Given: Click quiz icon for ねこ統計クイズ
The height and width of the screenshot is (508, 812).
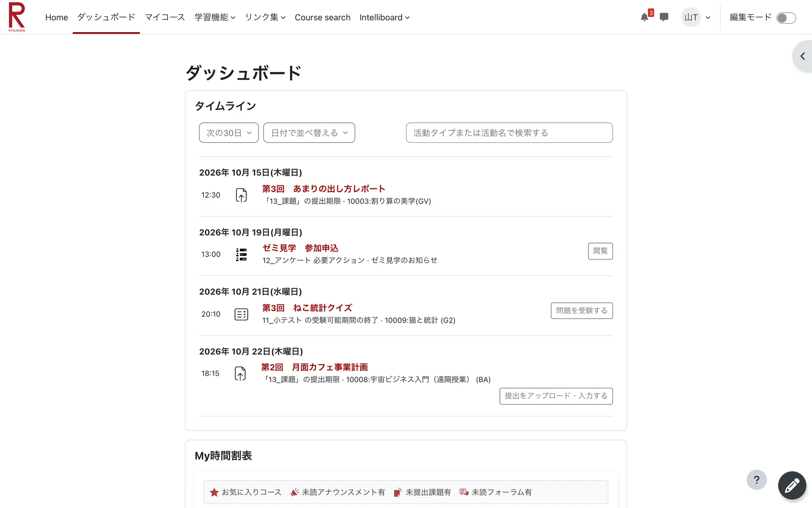Looking at the screenshot, I should point(241,314).
